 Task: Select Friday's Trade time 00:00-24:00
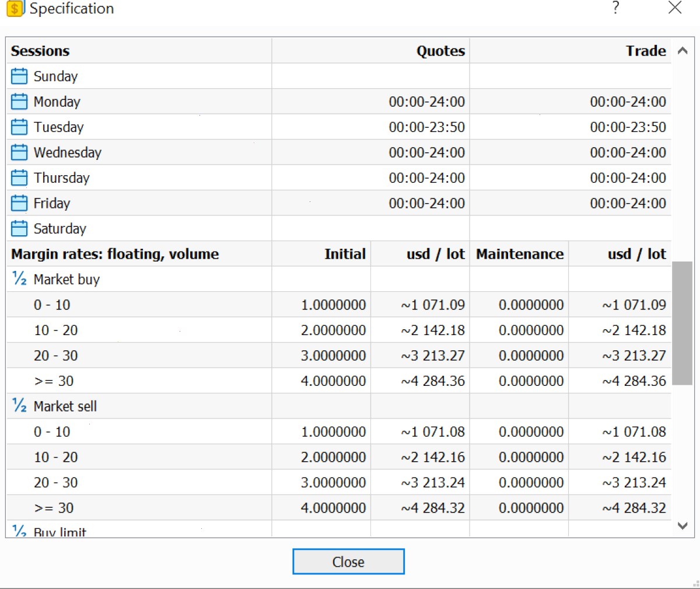(628, 203)
